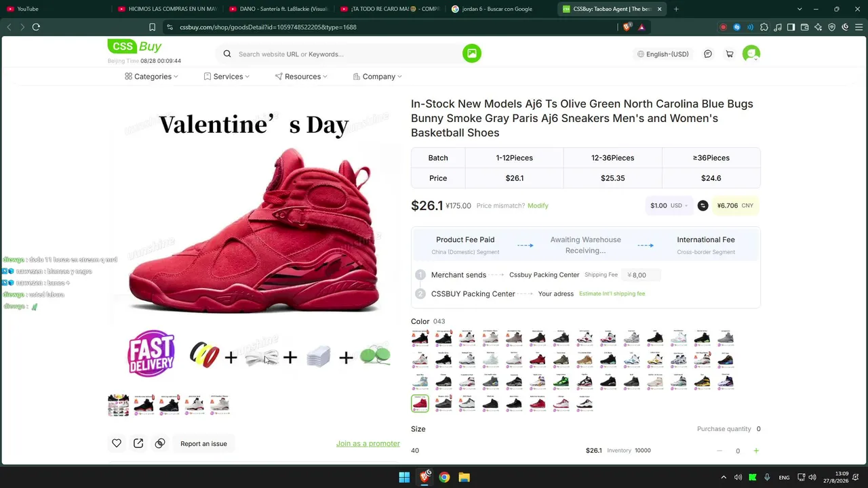Select the highlighted red Valentine color swatch
Screen dimensions: 868x488
click(x=420, y=403)
